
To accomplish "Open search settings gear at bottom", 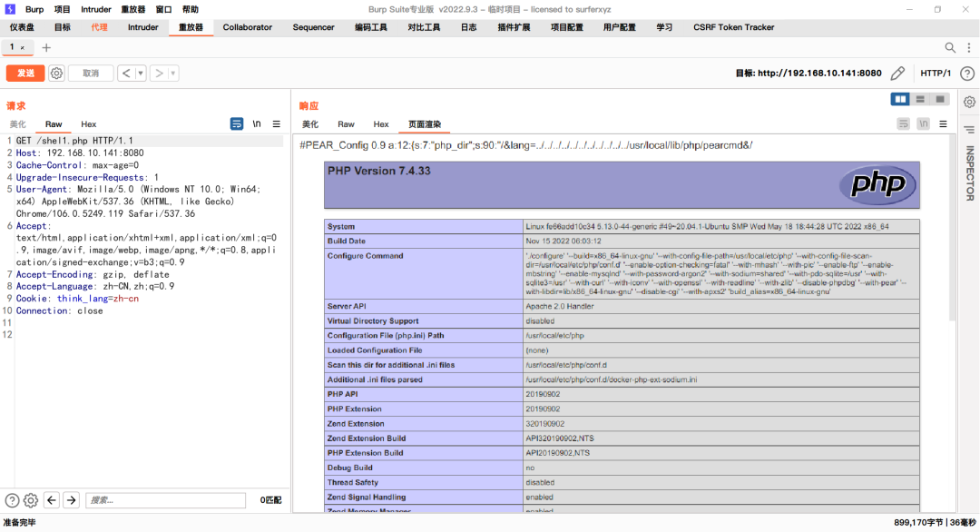I will (x=31, y=500).
